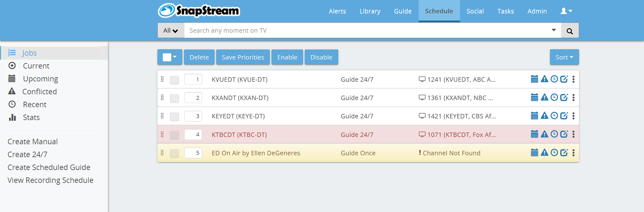Go to the Alerts tab

(x=337, y=11)
